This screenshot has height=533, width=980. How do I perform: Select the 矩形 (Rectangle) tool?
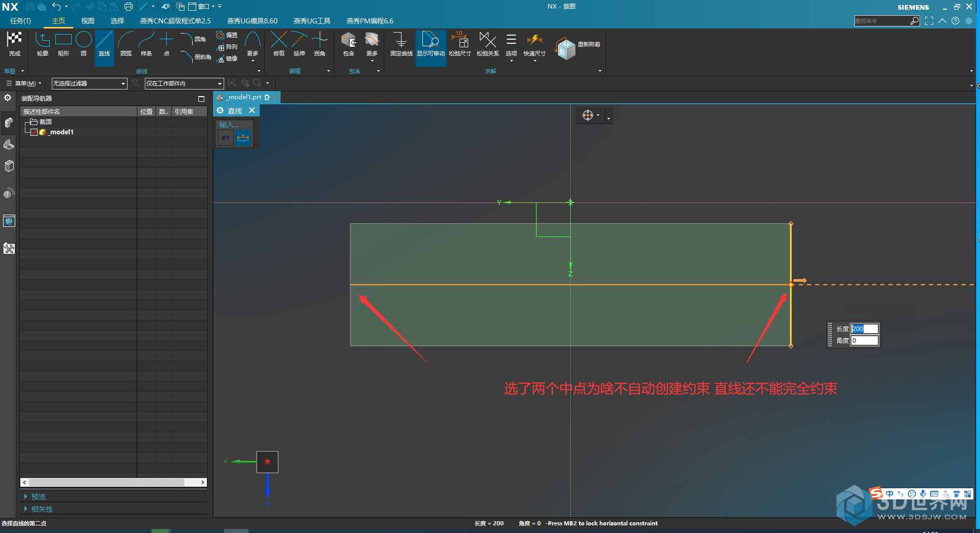coord(63,44)
